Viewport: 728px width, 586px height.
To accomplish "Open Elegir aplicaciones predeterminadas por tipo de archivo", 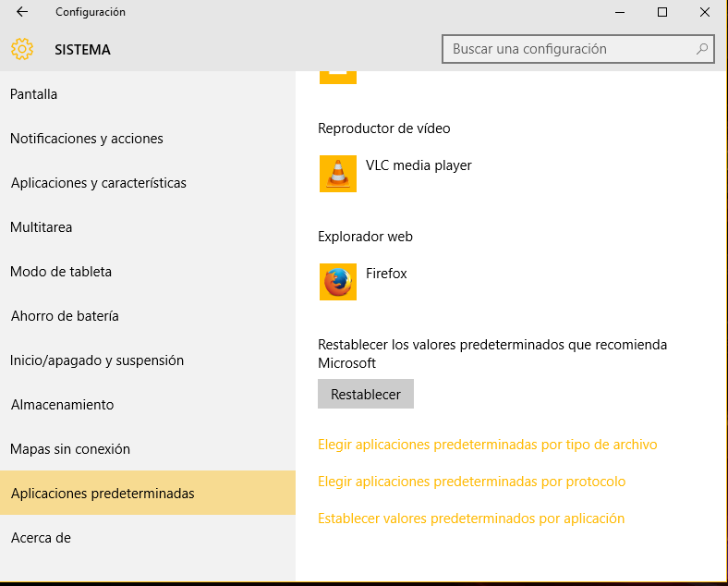I will [488, 445].
